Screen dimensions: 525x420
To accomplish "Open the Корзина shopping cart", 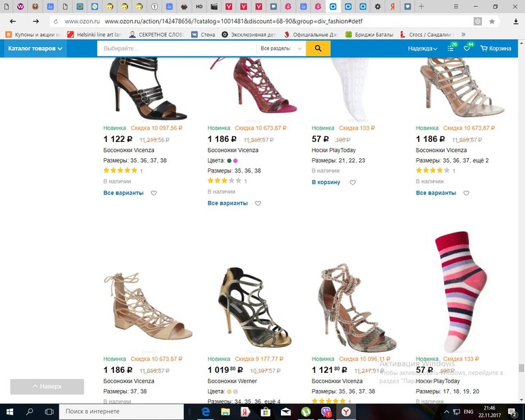I will pyautogui.click(x=496, y=48).
